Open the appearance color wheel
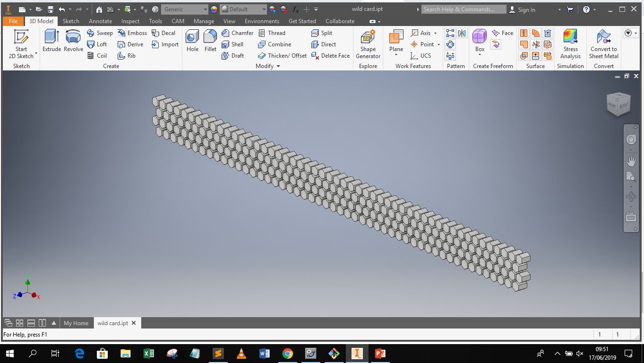The height and width of the screenshot is (363, 644). click(x=214, y=9)
